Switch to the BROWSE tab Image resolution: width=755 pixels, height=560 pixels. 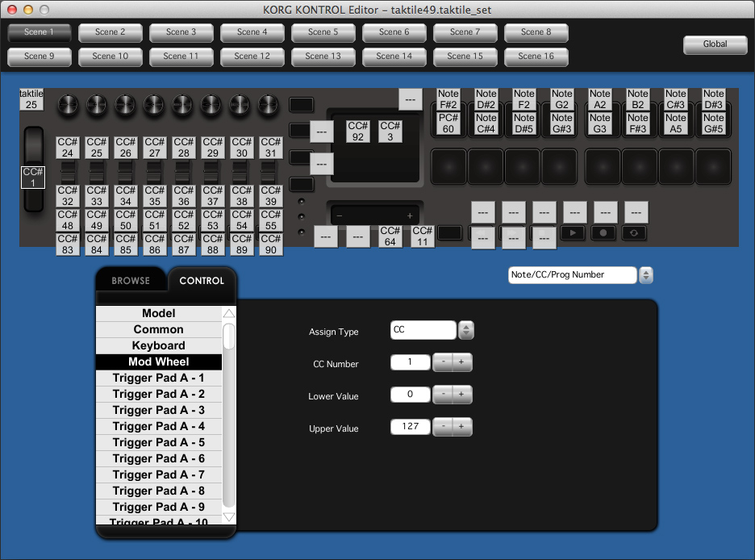(131, 281)
